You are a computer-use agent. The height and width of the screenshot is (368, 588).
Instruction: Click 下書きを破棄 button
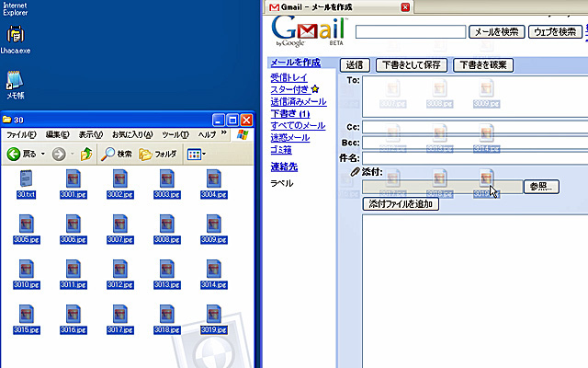click(483, 65)
